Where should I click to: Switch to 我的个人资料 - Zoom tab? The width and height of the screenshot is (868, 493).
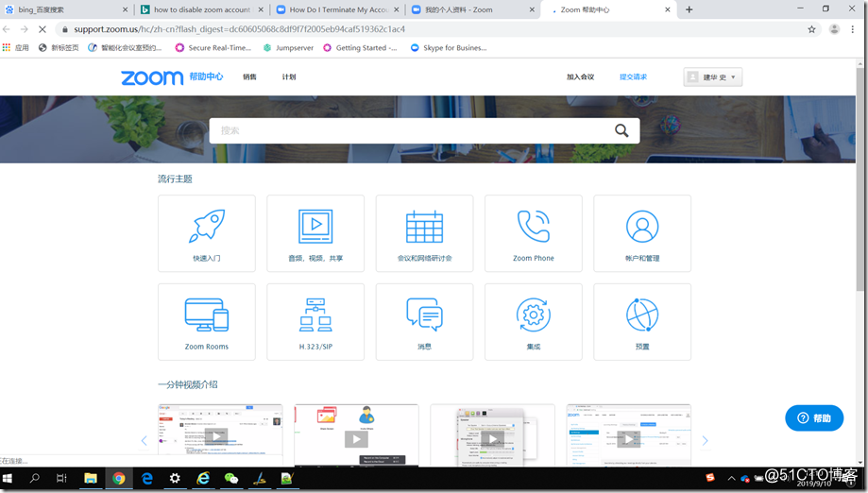(473, 9)
